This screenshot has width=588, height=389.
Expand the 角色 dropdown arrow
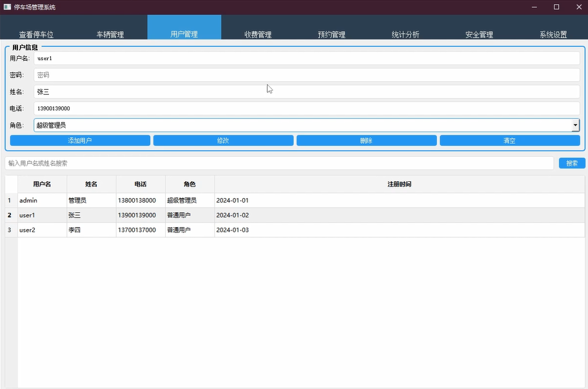pyautogui.click(x=575, y=125)
